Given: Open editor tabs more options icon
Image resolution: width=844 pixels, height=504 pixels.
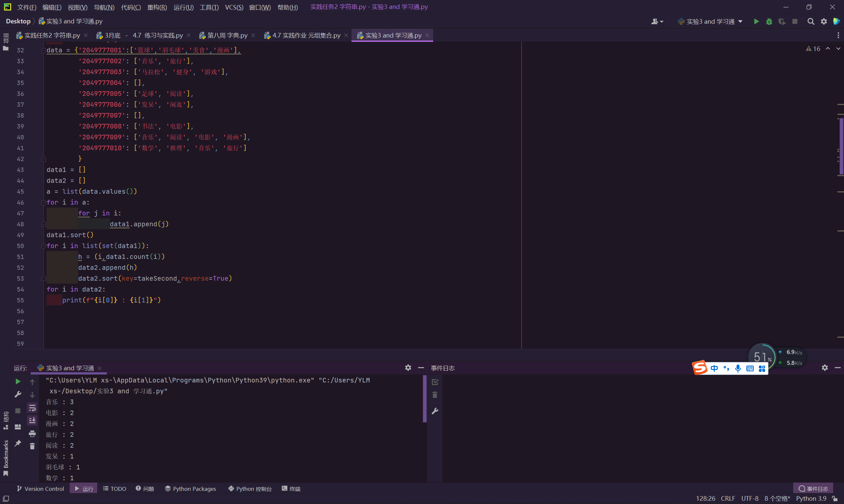Looking at the screenshot, I should click(838, 35).
